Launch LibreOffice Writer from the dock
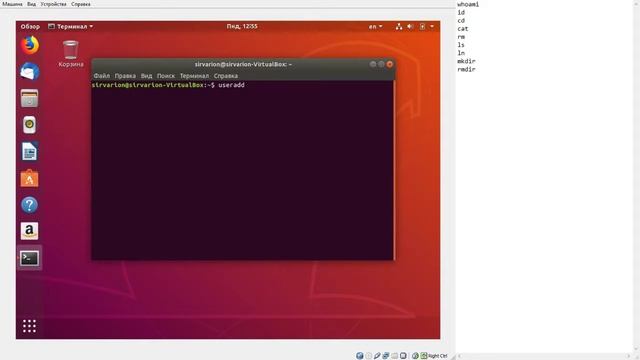The height and width of the screenshot is (360, 640). pyautogui.click(x=29, y=151)
